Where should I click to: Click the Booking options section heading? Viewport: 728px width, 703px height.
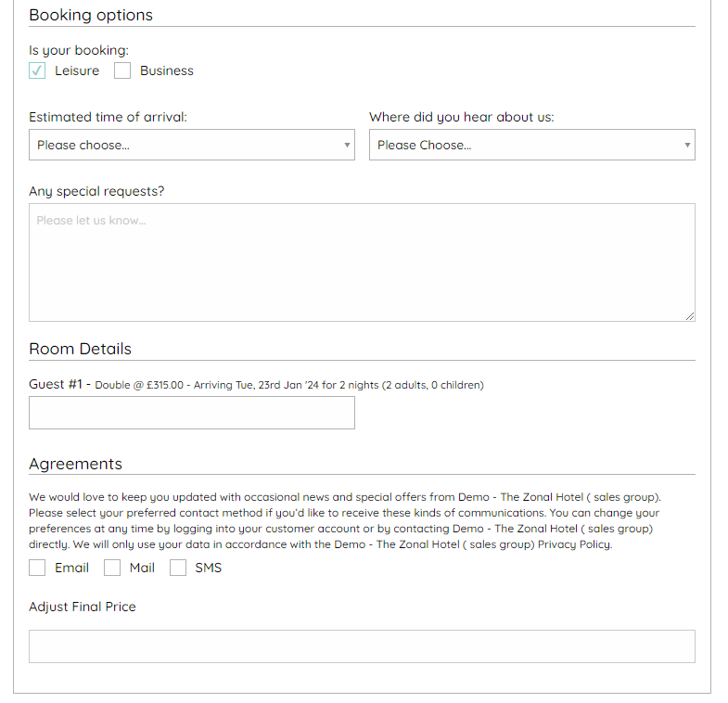[x=91, y=15]
